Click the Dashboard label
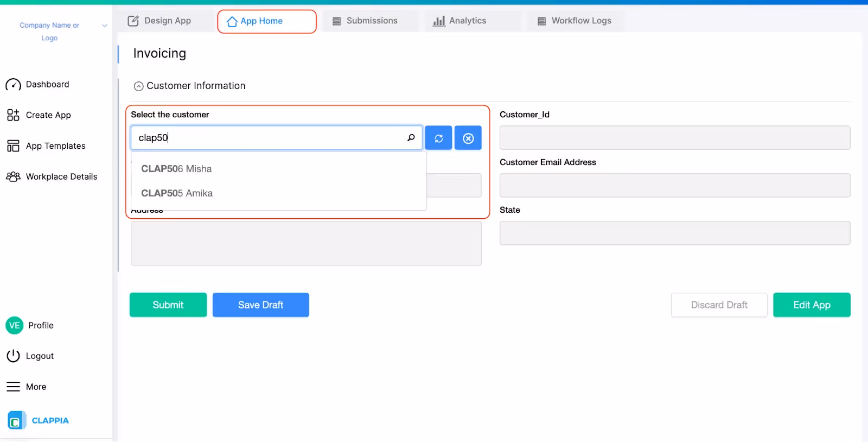 (x=48, y=85)
